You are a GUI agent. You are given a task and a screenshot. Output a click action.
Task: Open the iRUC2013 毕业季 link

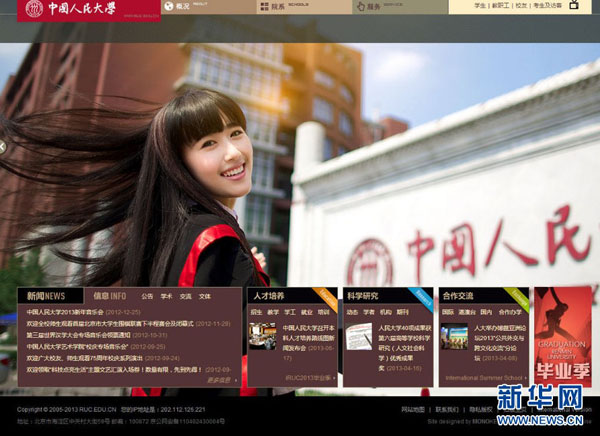click(x=310, y=378)
